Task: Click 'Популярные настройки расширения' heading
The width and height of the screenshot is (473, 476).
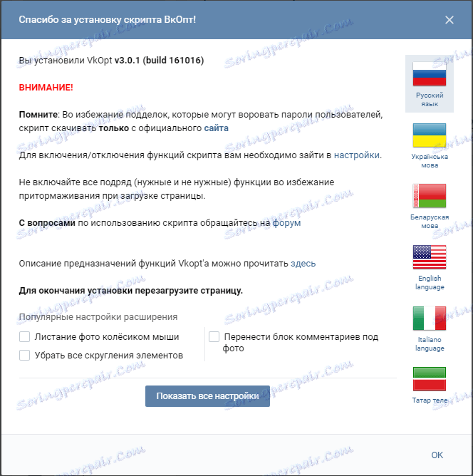Action: point(98,317)
